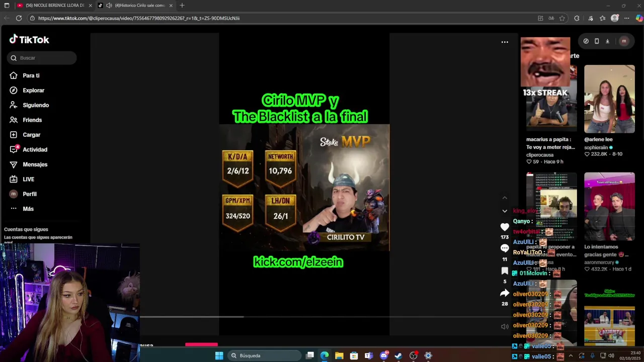Open a new browser tab
This screenshot has height=362, width=644.
coord(182,6)
